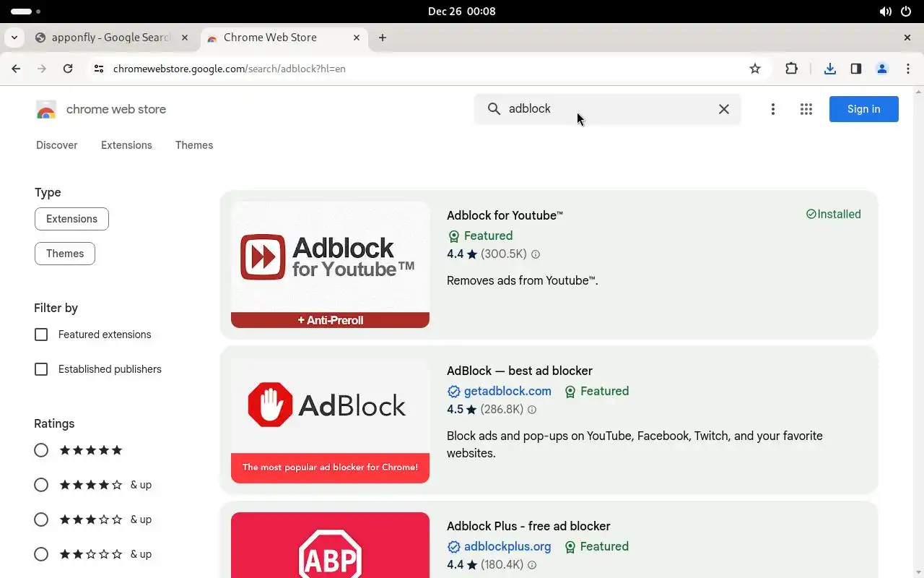This screenshot has width=924, height=578.
Task: Close the Chrome Web Store tab
Action: coord(357,38)
